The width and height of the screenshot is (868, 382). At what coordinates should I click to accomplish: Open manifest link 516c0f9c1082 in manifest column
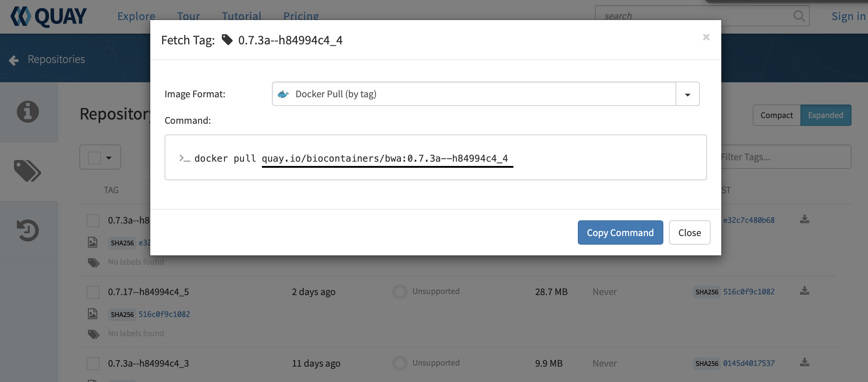[x=749, y=292]
